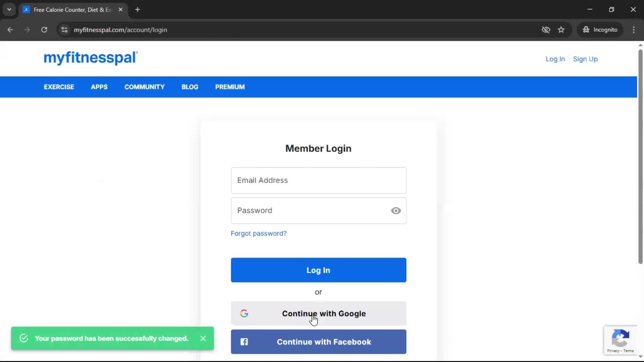This screenshot has height=362, width=644.
Task: Click the page vertical scrollbar thumb
Action: coord(640,157)
